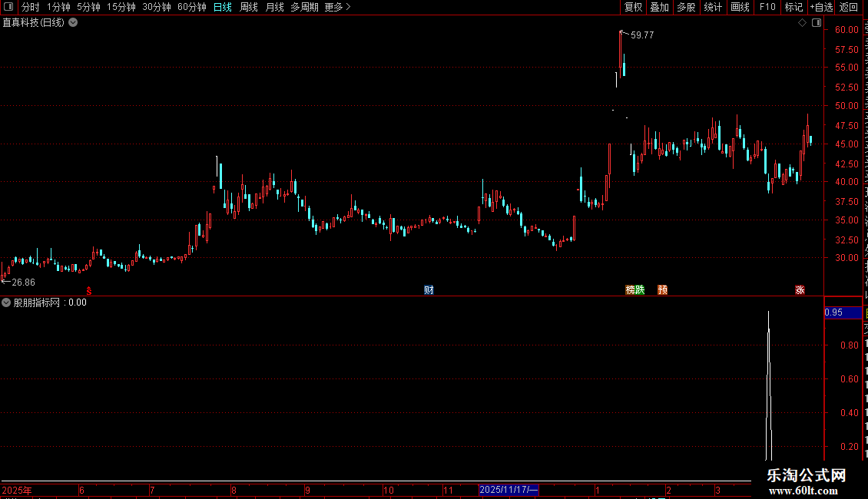Toggle the chart panel layout icon
Screen dimensions: 868x499
[817, 23]
